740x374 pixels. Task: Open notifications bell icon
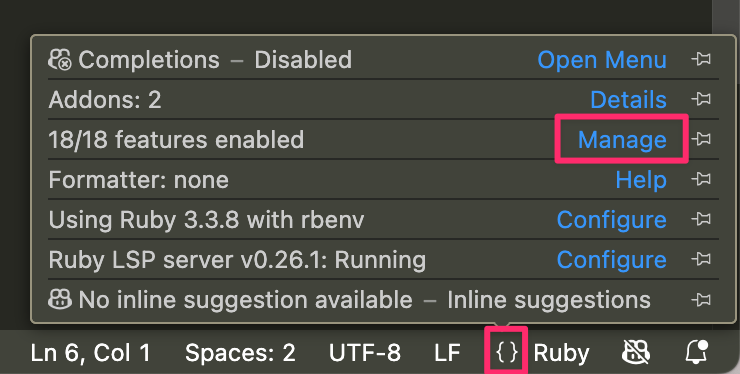tap(697, 352)
